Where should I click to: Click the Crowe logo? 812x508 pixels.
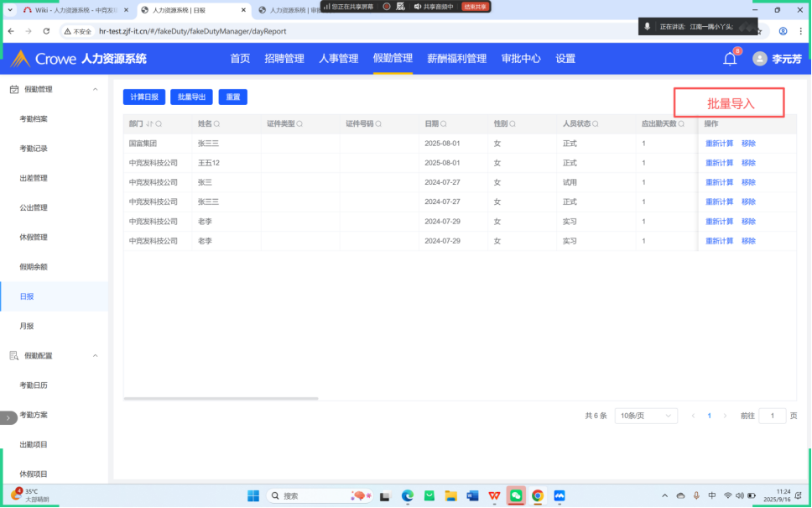coord(44,59)
